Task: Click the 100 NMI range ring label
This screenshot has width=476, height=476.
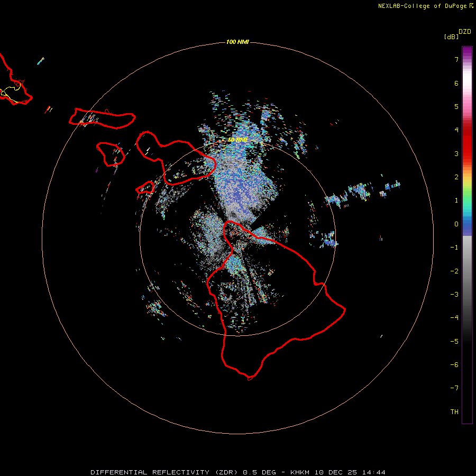Action: [x=237, y=42]
